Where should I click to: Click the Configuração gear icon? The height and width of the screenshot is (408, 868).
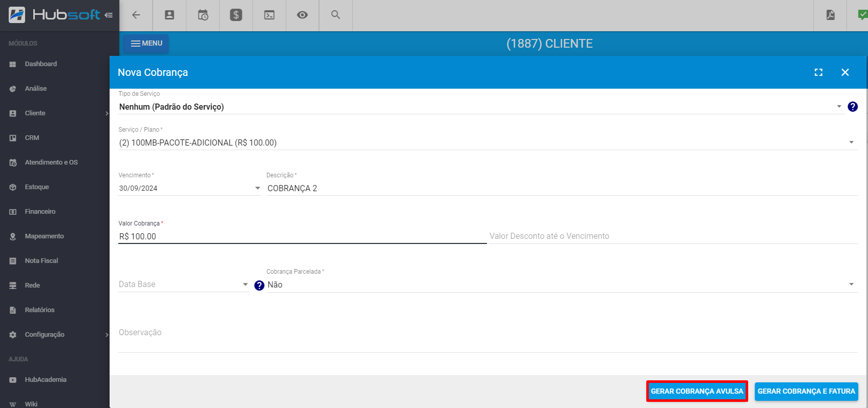[x=13, y=335]
